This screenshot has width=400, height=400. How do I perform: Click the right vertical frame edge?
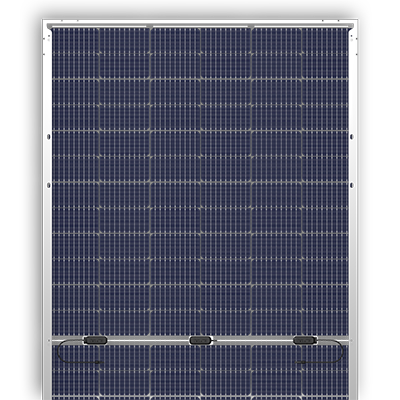point(353,210)
